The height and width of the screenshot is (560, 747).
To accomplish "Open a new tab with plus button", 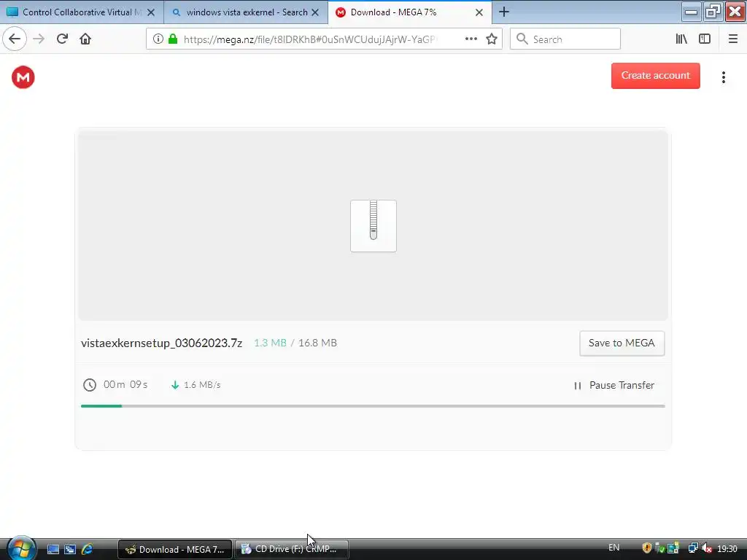I will click(504, 12).
